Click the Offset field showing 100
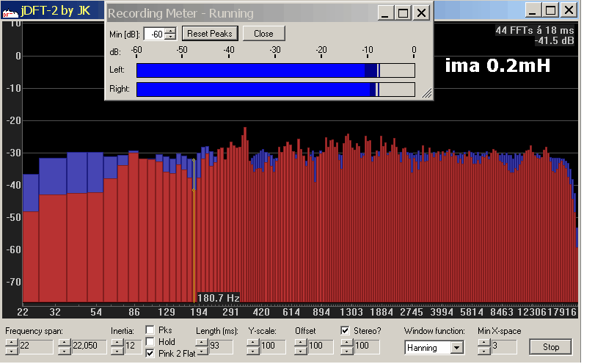The width and height of the screenshot is (595, 364). coord(320,346)
